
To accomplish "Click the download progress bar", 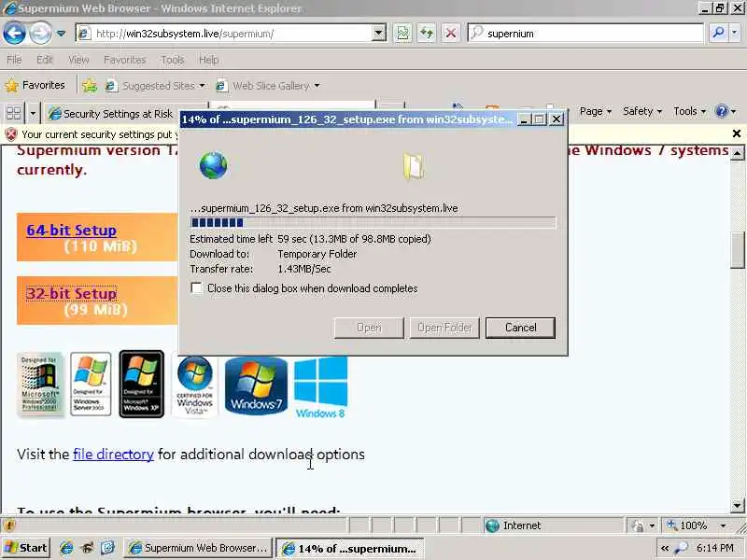I will coord(373,222).
